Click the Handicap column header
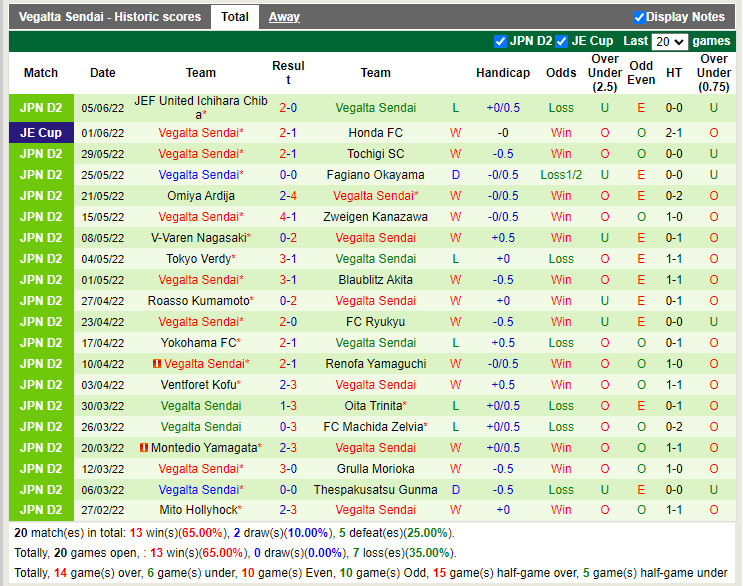Viewport: 743px width, 586px height. [503, 73]
